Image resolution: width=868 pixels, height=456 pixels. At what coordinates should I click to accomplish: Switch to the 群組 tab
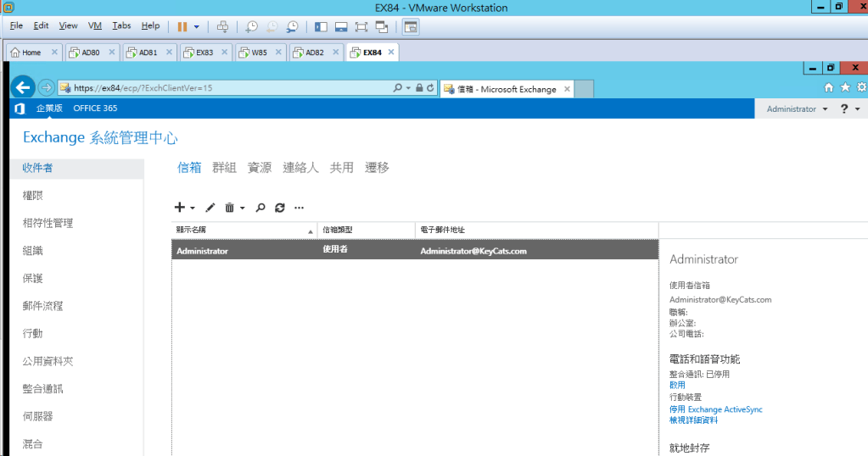click(x=224, y=168)
